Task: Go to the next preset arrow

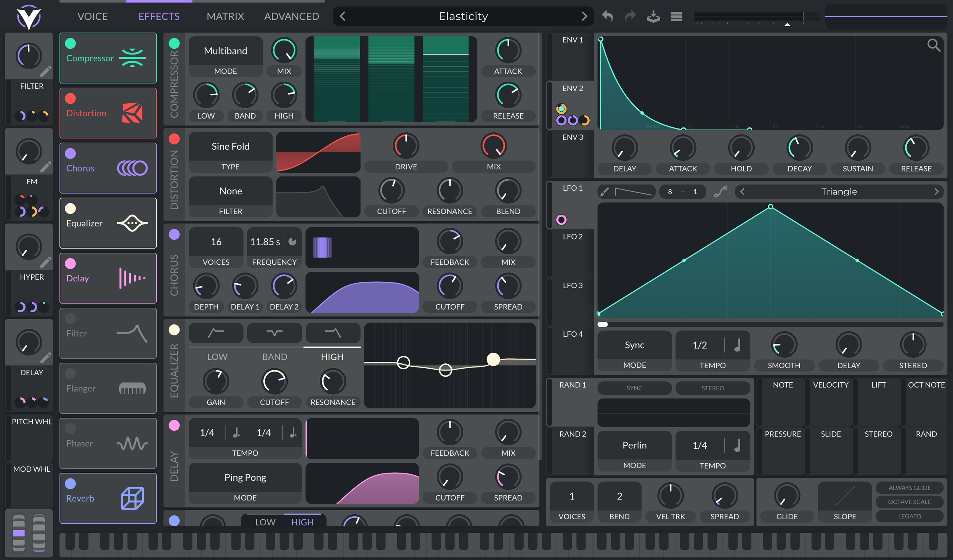Action: point(584,16)
